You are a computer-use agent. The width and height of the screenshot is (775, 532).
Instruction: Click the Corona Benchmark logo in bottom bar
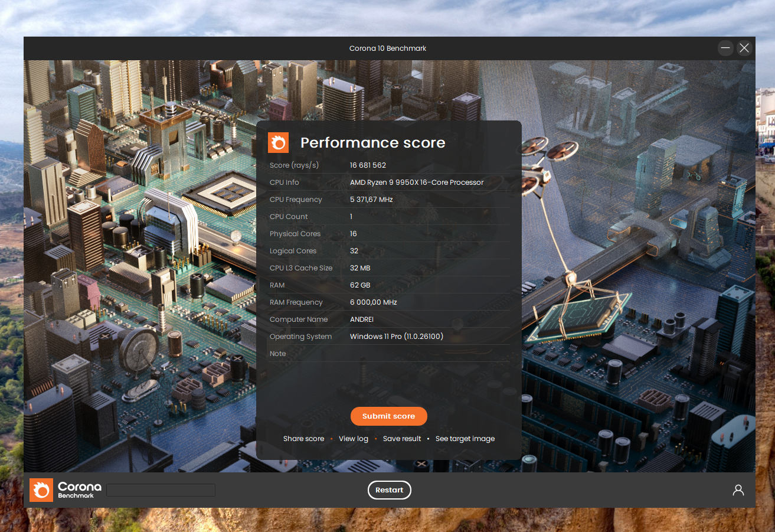(66, 489)
